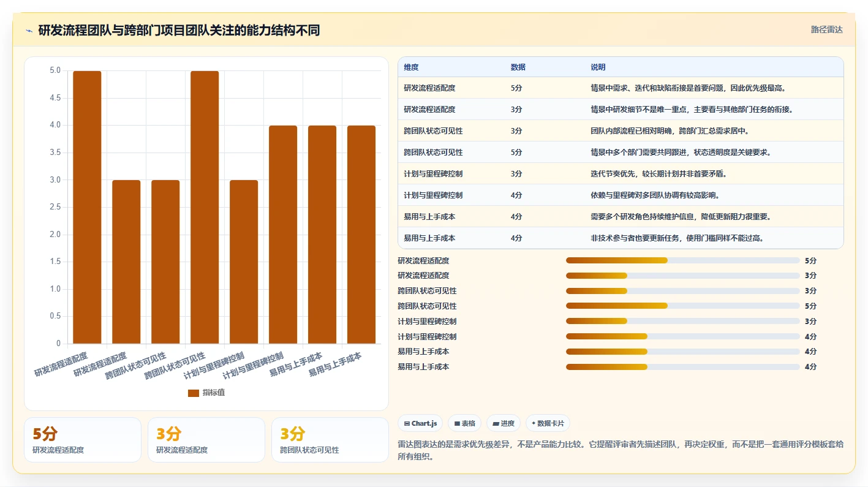Click the 研发流程适配度 bar with value 5
This screenshot has width=868, height=487.
click(x=87, y=207)
